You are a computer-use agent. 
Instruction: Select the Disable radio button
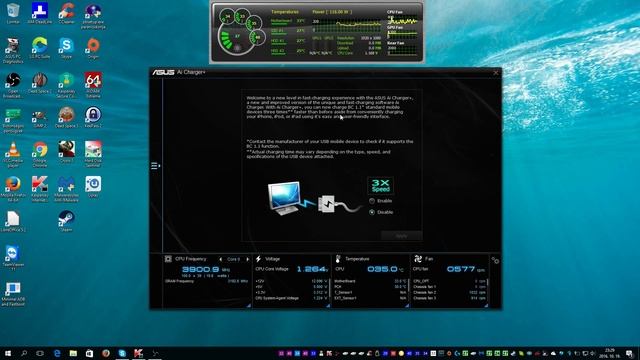point(372,212)
